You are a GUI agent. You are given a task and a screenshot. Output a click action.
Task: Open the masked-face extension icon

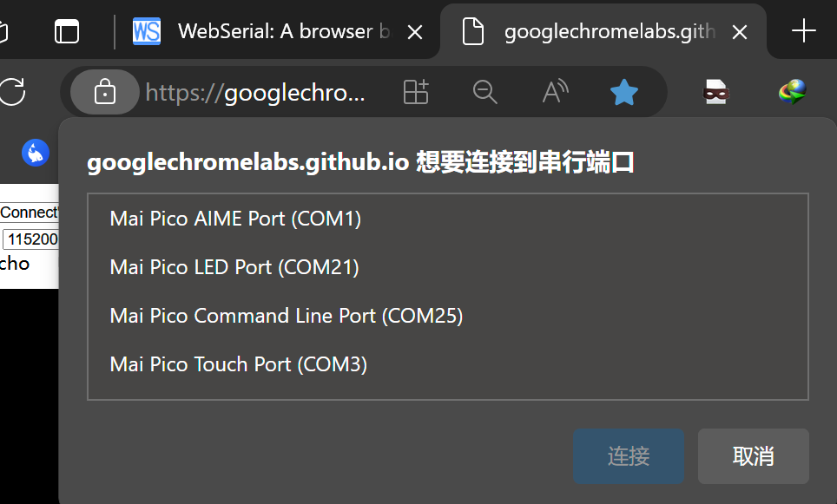(715, 92)
